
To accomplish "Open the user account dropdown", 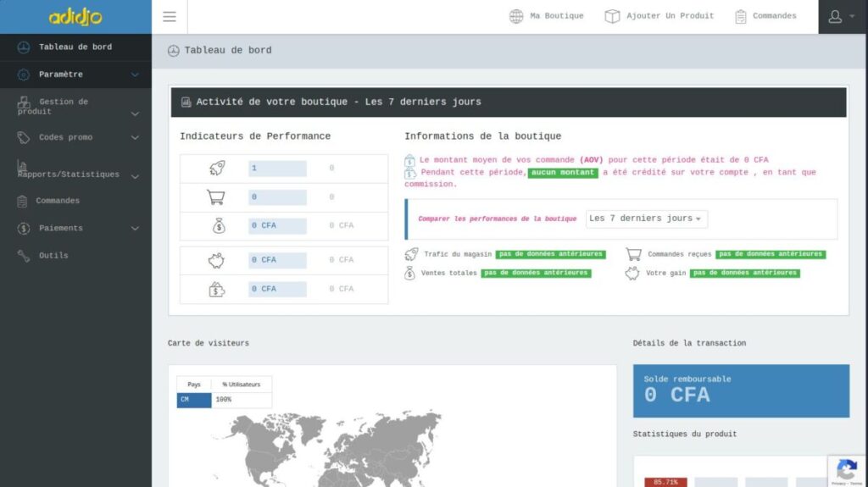I will click(842, 17).
